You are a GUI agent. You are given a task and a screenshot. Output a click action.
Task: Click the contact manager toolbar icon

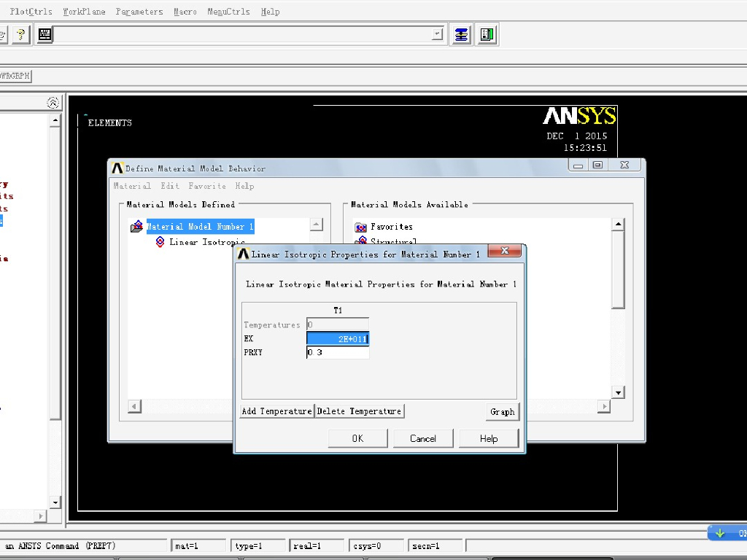(x=487, y=34)
